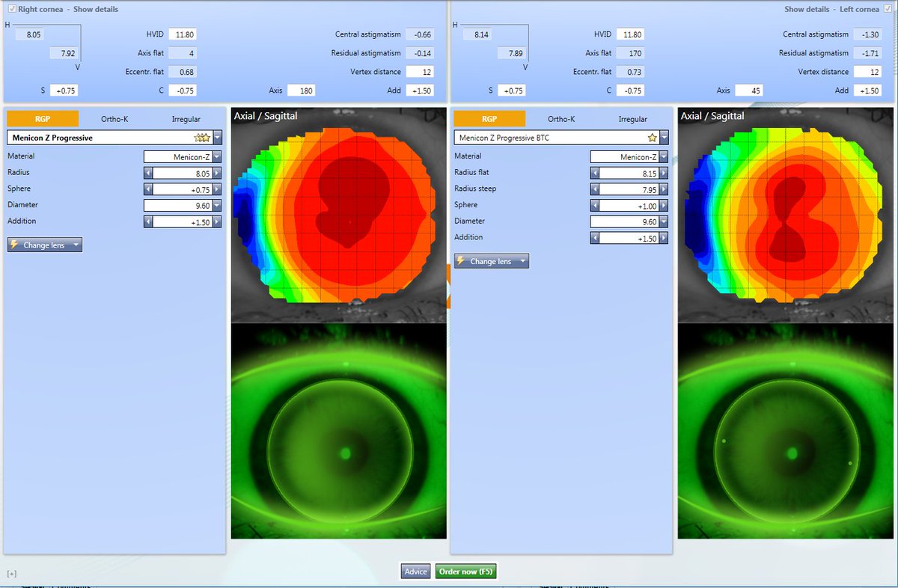The width and height of the screenshot is (898, 588).
Task: Click left eye Central astigmatism -1.30 value
Action: click(x=867, y=34)
